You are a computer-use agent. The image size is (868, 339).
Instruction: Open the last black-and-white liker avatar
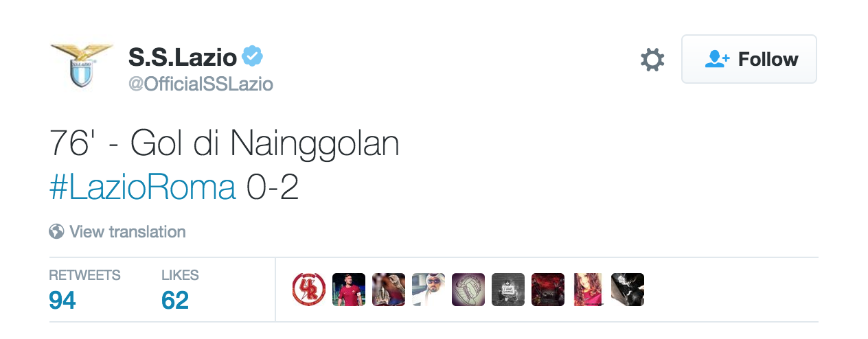(x=628, y=290)
